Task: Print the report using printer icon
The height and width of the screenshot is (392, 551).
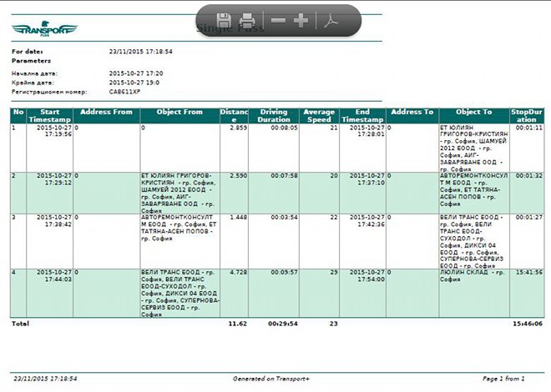Action: (x=247, y=19)
